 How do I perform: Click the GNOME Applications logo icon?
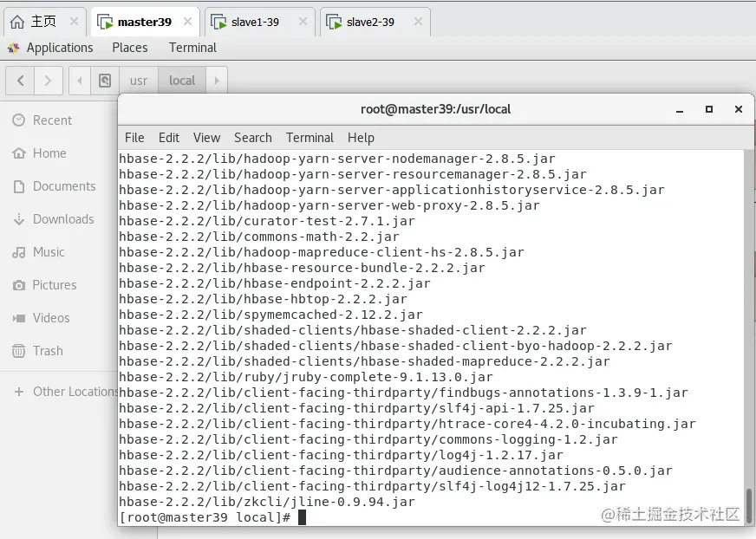tap(14, 48)
